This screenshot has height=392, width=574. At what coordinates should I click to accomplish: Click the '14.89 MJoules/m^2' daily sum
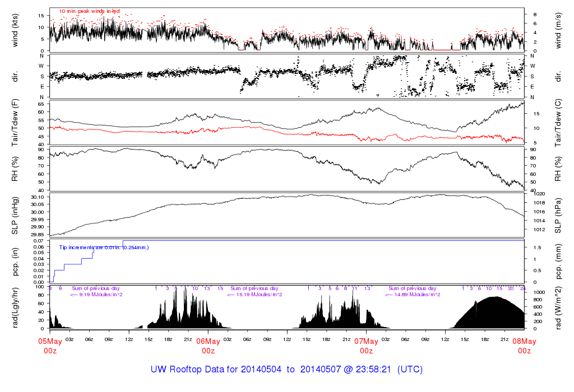[x=417, y=295]
